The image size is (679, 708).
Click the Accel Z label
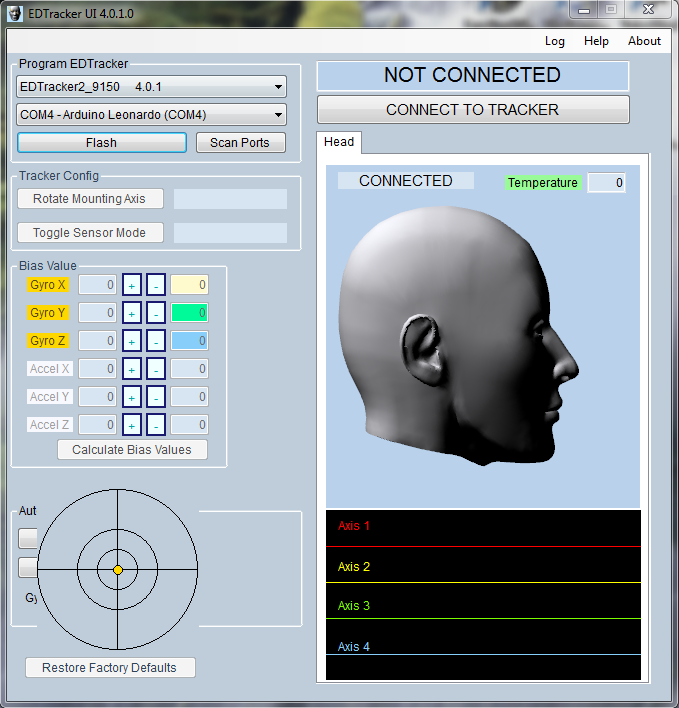point(50,425)
